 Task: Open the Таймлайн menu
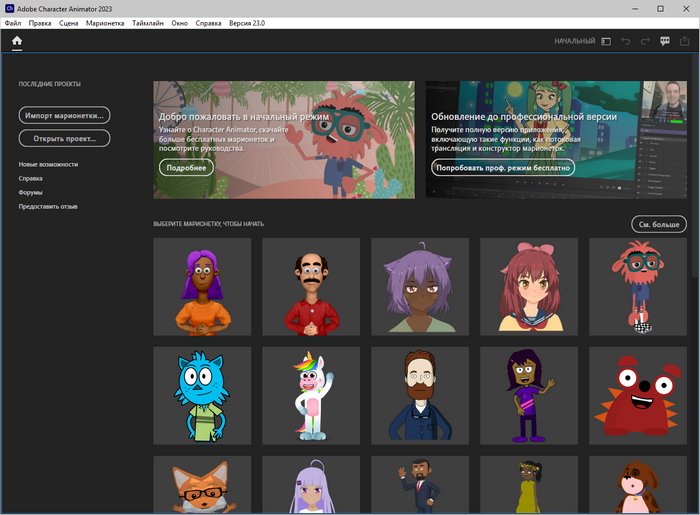(148, 23)
